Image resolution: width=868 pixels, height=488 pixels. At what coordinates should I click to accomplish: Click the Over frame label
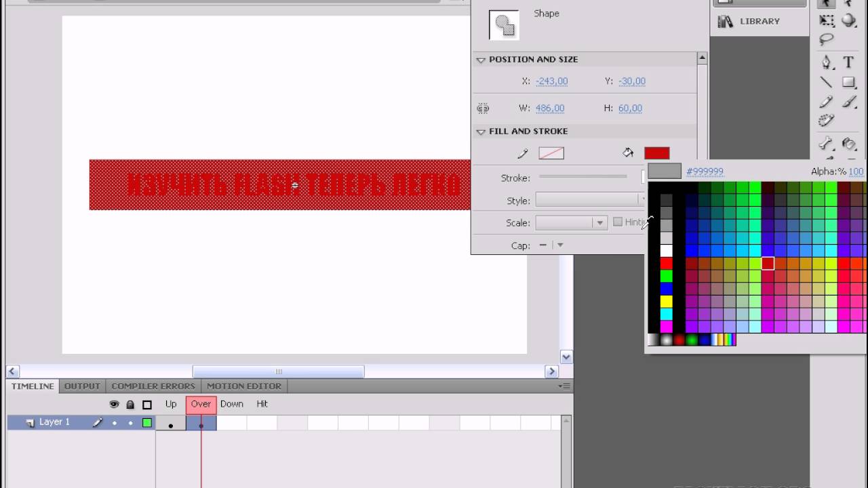(x=201, y=404)
